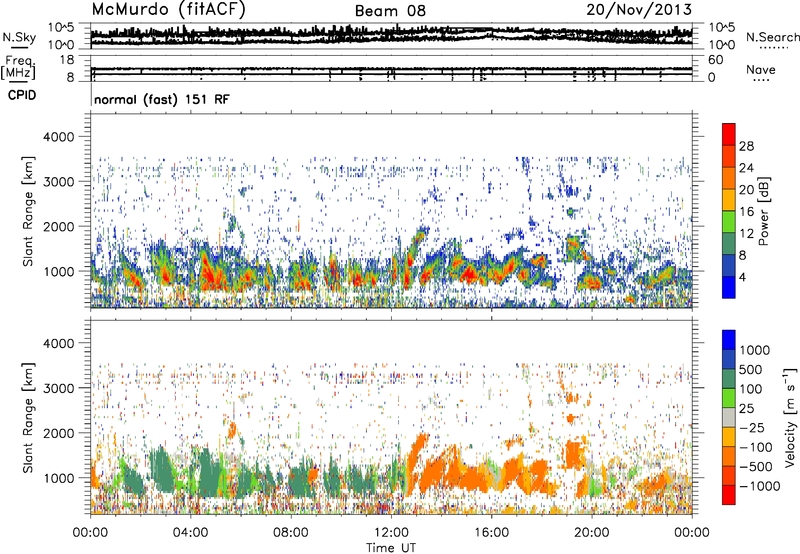This screenshot has height=554, width=800.
Task: Click the orange velocity patch near 2300 km at 19:00
Action: (570, 419)
